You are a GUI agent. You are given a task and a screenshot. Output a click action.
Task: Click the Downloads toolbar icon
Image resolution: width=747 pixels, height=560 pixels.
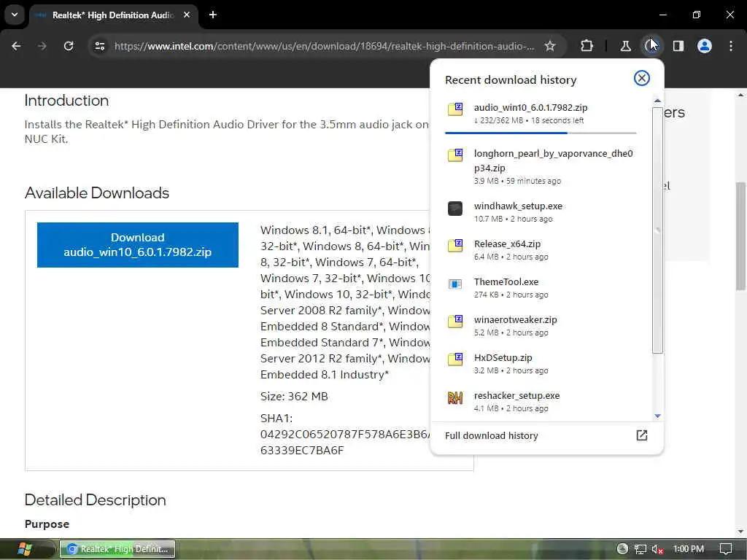tap(651, 46)
